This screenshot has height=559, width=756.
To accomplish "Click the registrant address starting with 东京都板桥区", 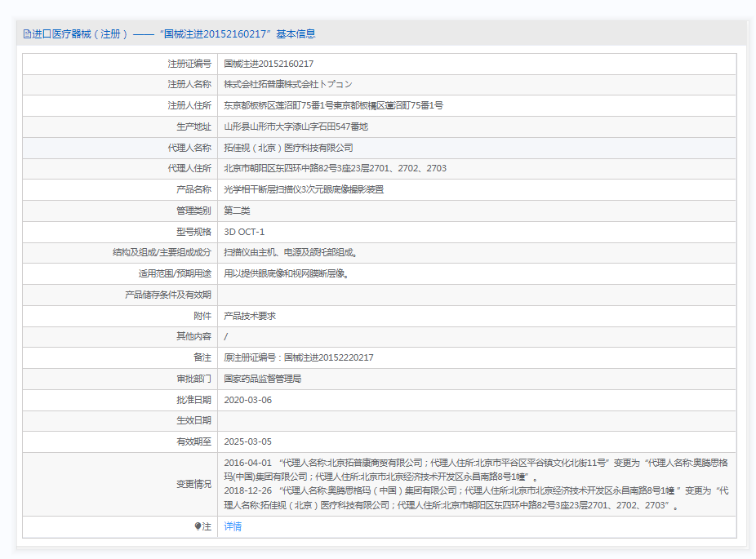I will point(333,105).
